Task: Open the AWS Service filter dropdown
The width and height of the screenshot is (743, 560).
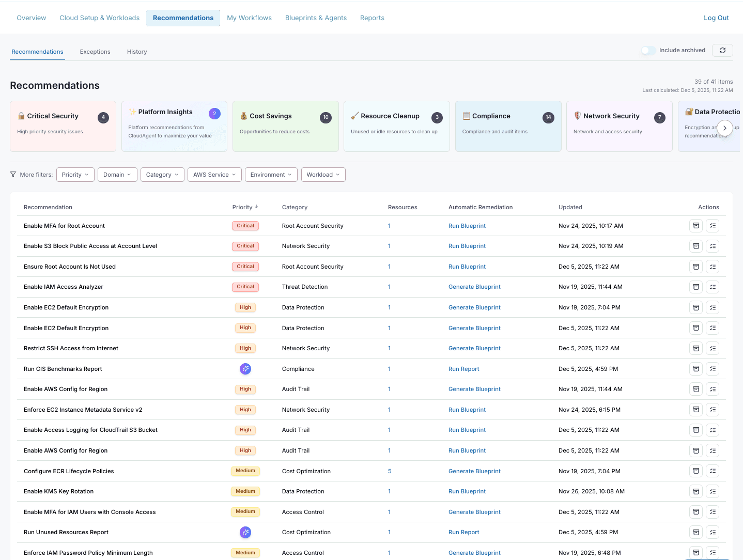Action: click(214, 174)
